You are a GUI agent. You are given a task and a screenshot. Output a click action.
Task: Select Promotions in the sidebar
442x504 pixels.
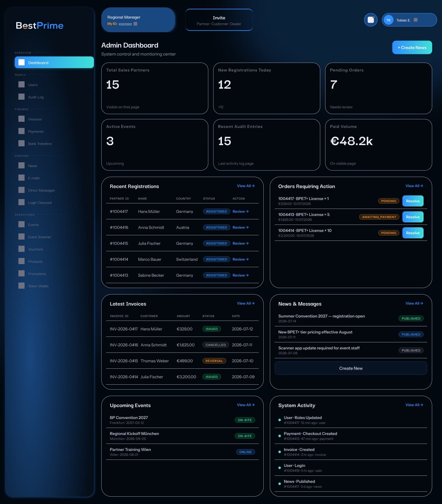(54, 274)
